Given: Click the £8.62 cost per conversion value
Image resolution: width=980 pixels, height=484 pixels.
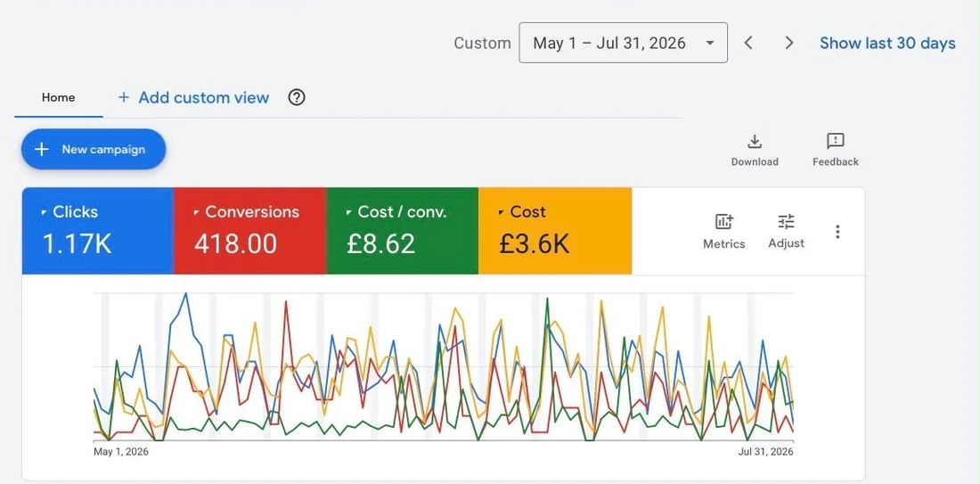Looking at the screenshot, I should (x=381, y=243).
